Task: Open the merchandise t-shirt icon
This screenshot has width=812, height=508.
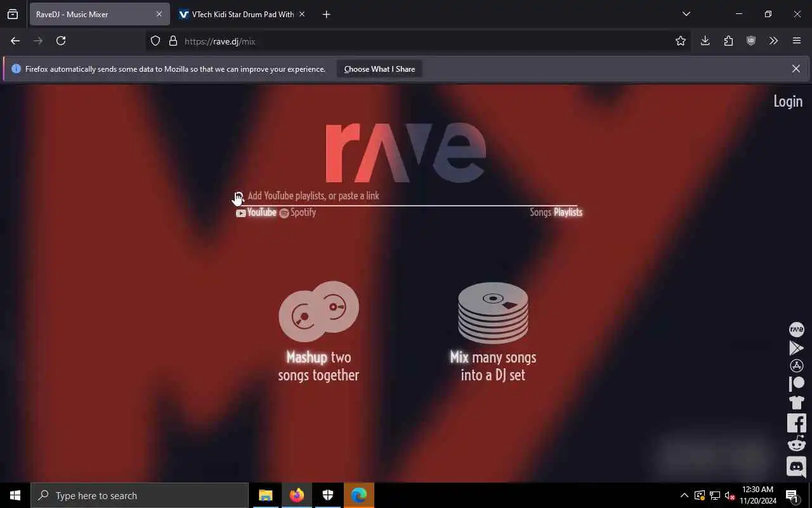Action: 796,402
